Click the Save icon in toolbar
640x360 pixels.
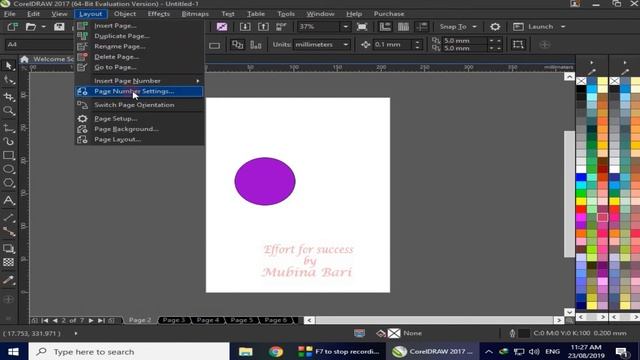(x=59, y=27)
